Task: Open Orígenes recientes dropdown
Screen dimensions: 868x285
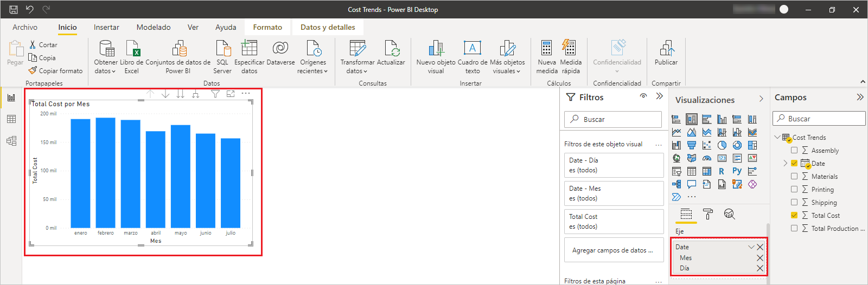Action: 313,57
